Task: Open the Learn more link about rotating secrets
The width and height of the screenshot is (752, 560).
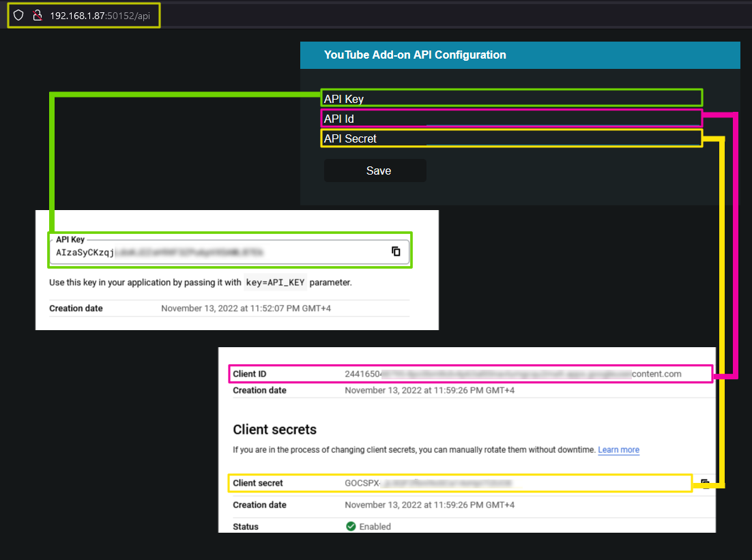Action: coord(618,450)
